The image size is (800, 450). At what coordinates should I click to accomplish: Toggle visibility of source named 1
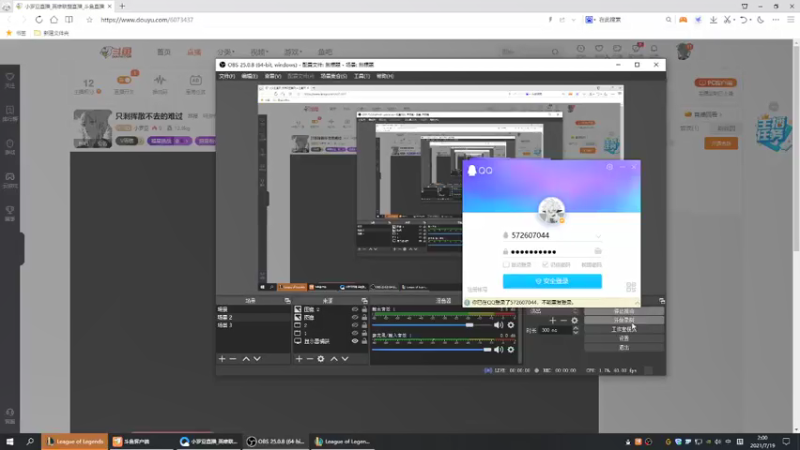coord(355,333)
